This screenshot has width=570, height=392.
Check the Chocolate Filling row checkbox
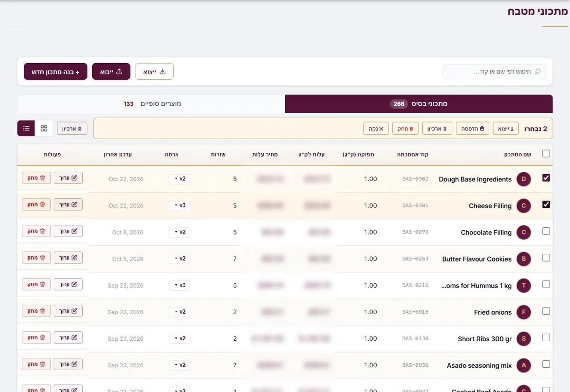click(x=546, y=231)
